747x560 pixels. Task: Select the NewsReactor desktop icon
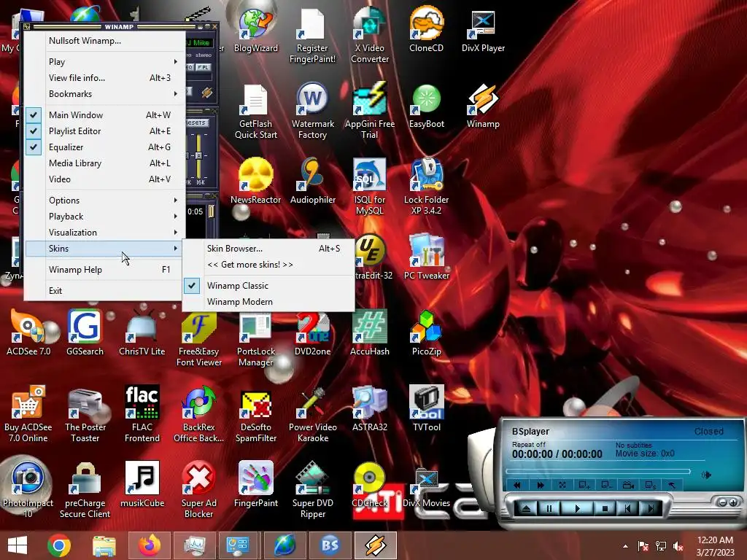coord(256,182)
